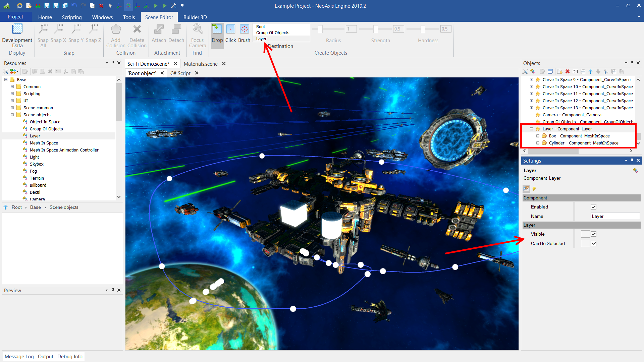This screenshot has width=644, height=362.
Task: Toggle the Visible checkbox for Layer
Action: tap(594, 234)
